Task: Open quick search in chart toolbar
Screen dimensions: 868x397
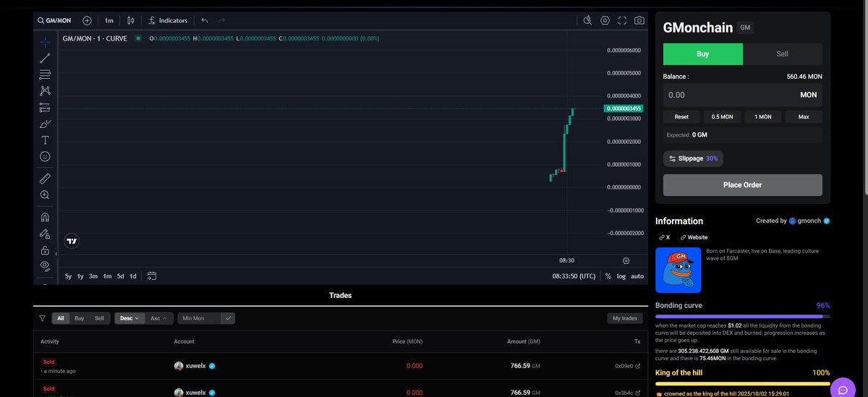Action: 588,21
